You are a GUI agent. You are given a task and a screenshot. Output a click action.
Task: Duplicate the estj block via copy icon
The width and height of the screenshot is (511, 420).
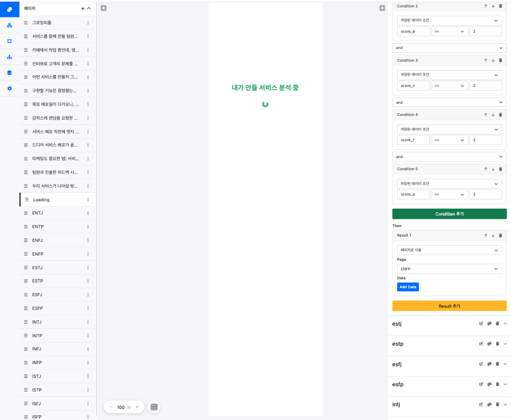[489, 323]
